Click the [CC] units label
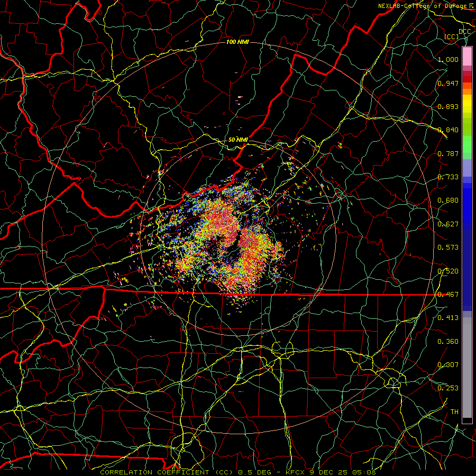Image resolution: width=476 pixels, height=476 pixels. point(452,36)
